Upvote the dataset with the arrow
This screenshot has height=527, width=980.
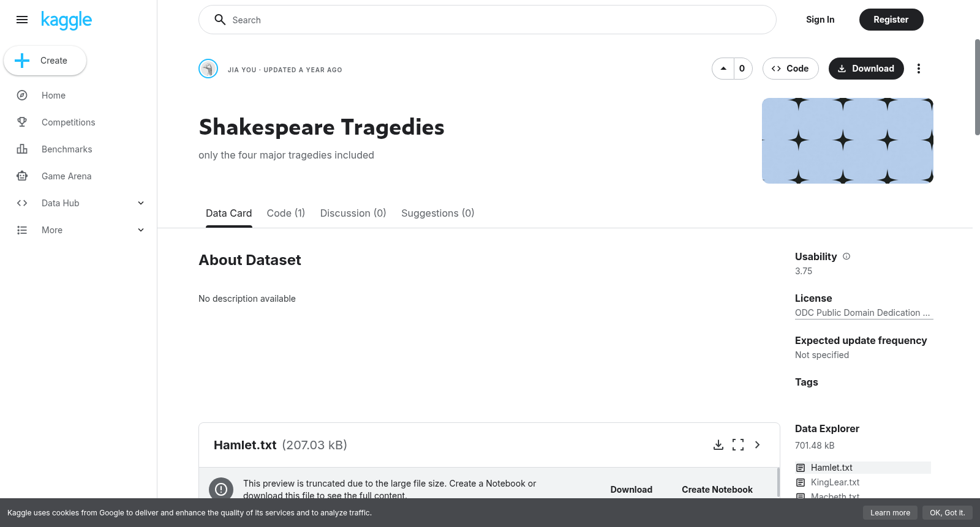click(723, 69)
